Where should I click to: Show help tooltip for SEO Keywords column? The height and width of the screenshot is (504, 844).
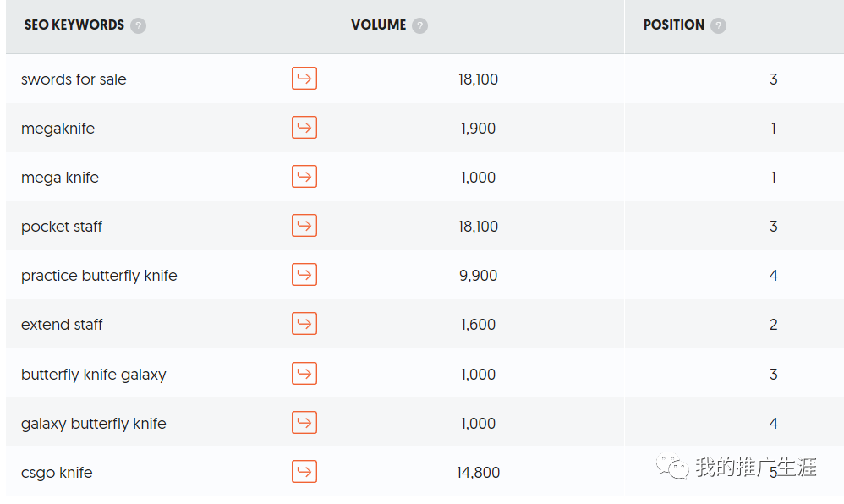click(138, 25)
